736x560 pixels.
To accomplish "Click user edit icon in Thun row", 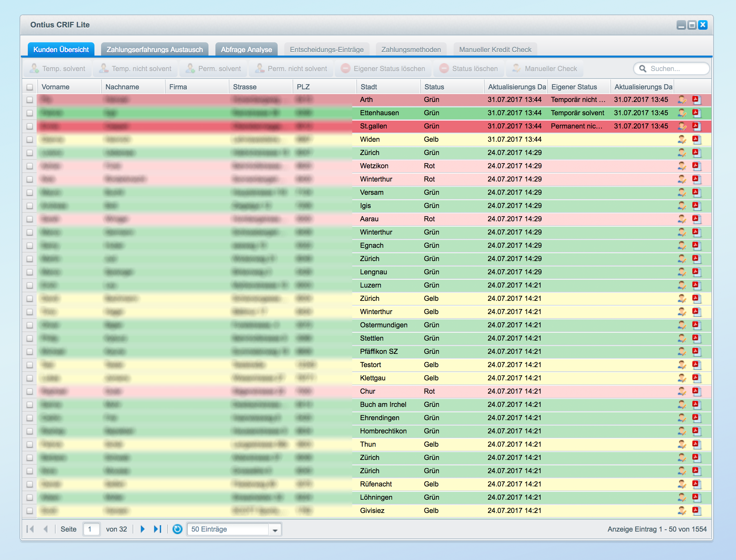I will click(682, 445).
